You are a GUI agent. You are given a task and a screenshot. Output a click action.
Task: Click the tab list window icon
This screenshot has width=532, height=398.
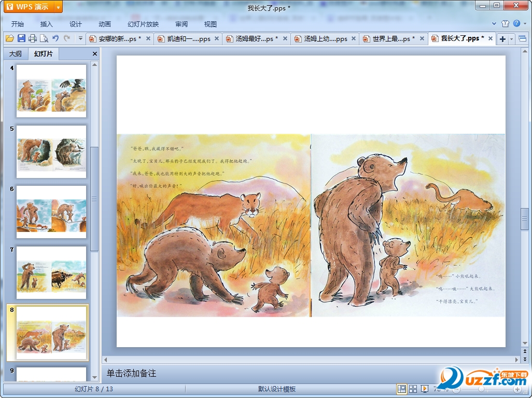click(523, 39)
